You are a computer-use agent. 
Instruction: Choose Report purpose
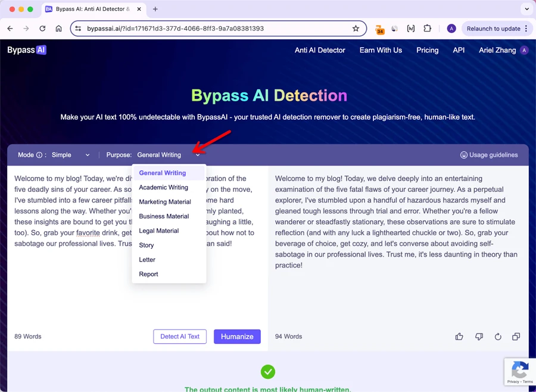coord(169,274)
